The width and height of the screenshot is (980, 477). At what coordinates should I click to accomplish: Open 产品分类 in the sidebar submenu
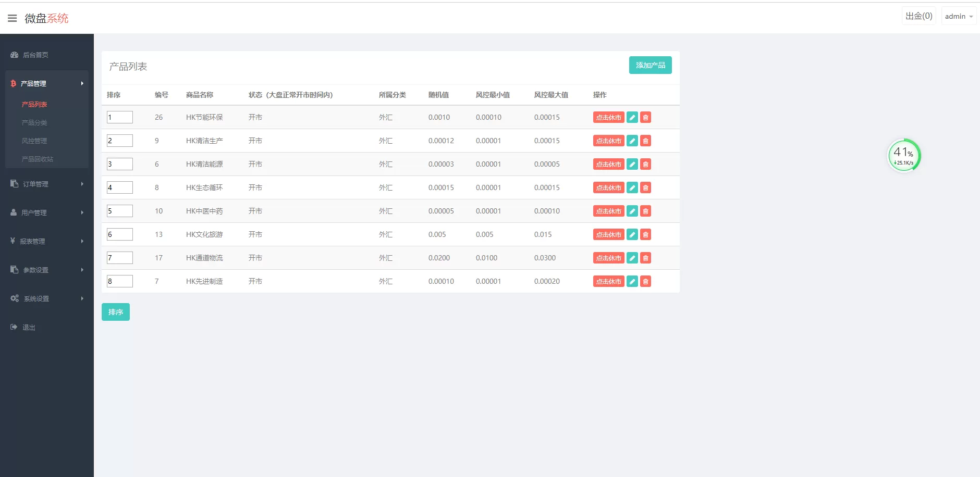point(34,123)
